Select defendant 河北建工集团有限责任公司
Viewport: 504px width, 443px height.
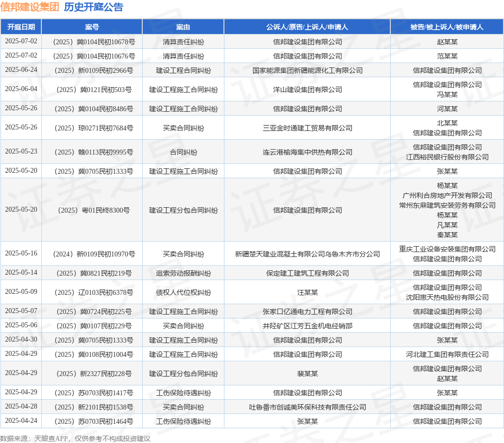coord(447,354)
